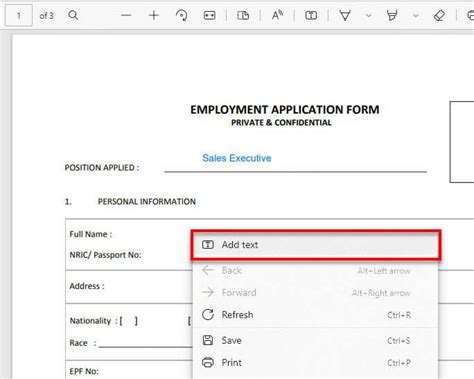
Task: Start Read aloud
Action: pos(277,15)
